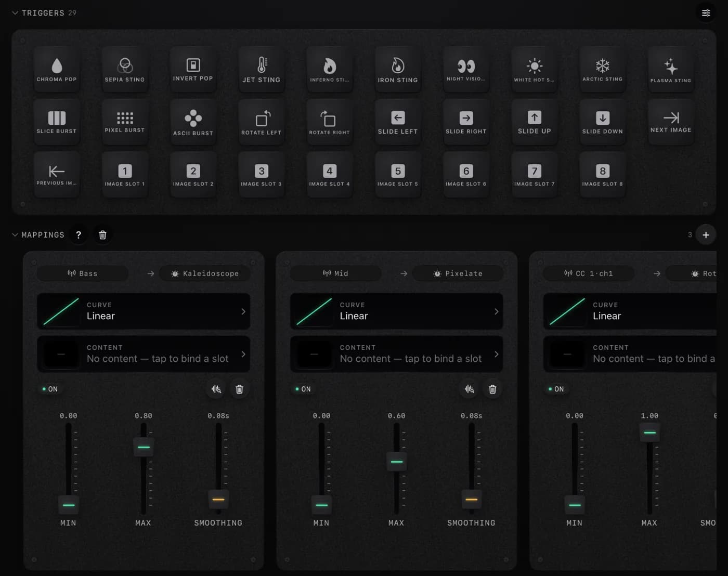Trigger the Slide Left pad

click(x=398, y=122)
